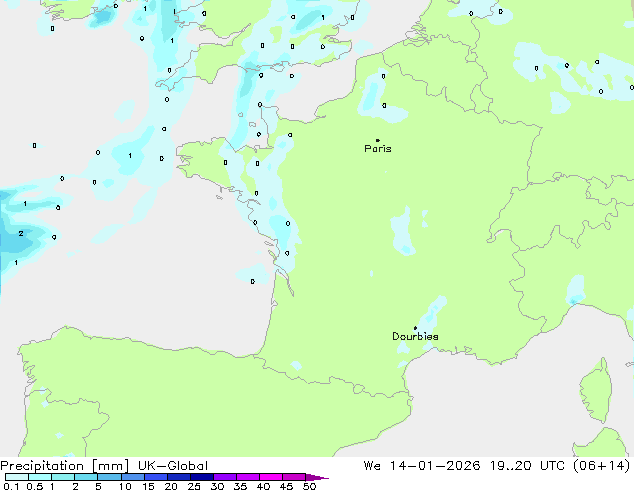The height and width of the screenshot is (490, 634).
Task: Click the date '14-01-2026' in the footer
Action: tap(435, 466)
